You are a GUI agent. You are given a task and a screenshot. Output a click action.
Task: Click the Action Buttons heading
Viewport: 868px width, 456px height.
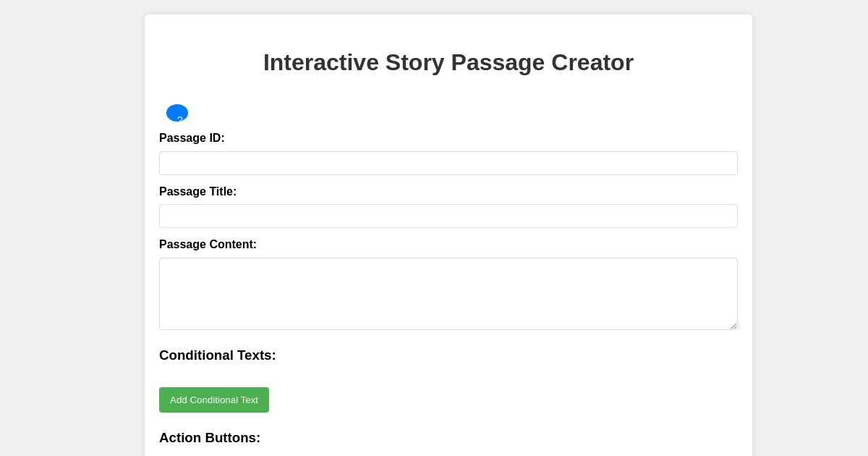210,438
